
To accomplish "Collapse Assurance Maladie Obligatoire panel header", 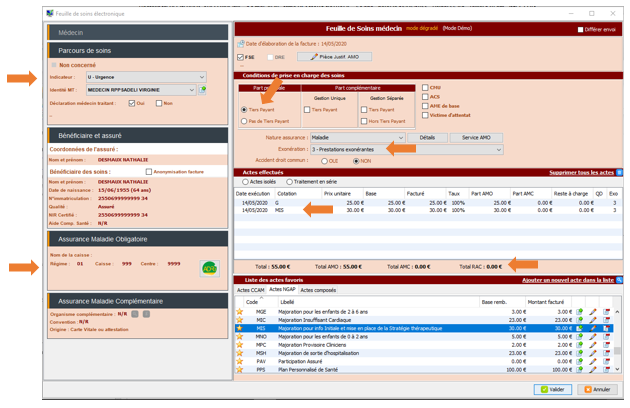I will [138, 239].
